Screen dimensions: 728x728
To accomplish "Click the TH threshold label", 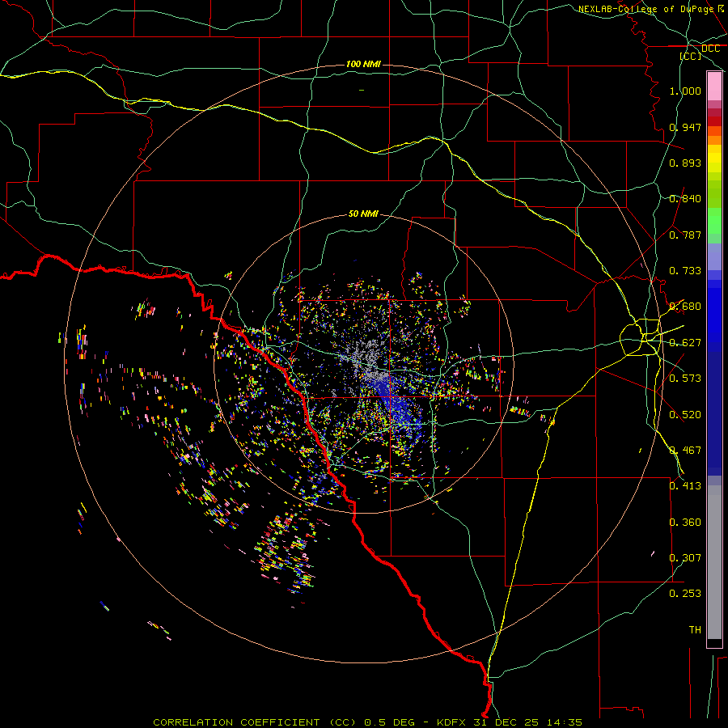I will [x=695, y=630].
